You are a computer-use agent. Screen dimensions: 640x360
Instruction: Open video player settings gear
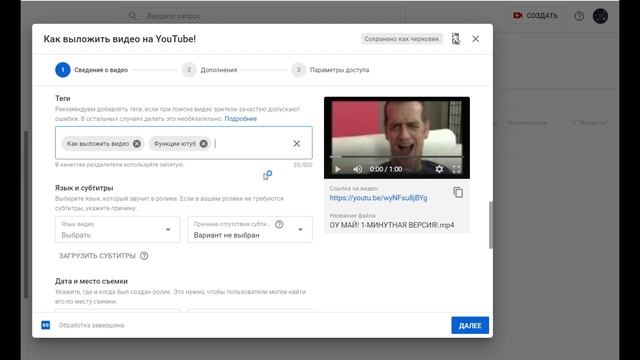(439, 169)
